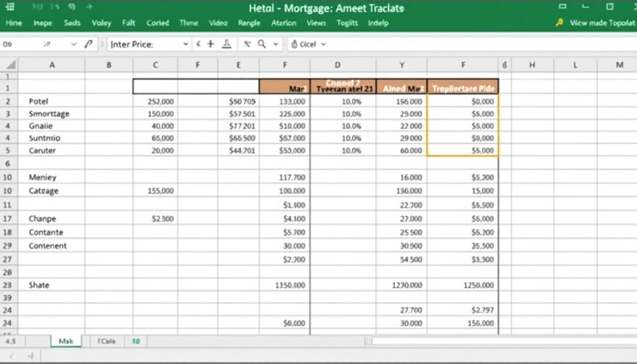Expand the Inter Price dropdown
Viewport: 637px width, 364px height.
[x=185, y=44]
